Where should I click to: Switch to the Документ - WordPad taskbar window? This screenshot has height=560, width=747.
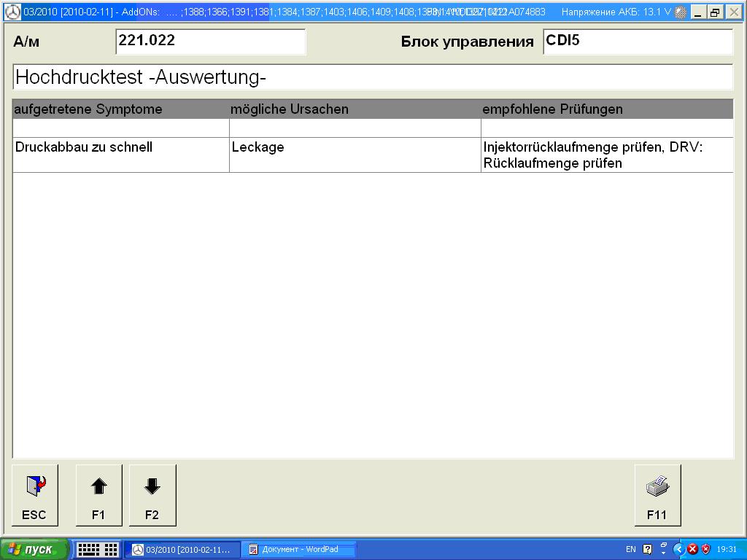(x=299, y=550)
